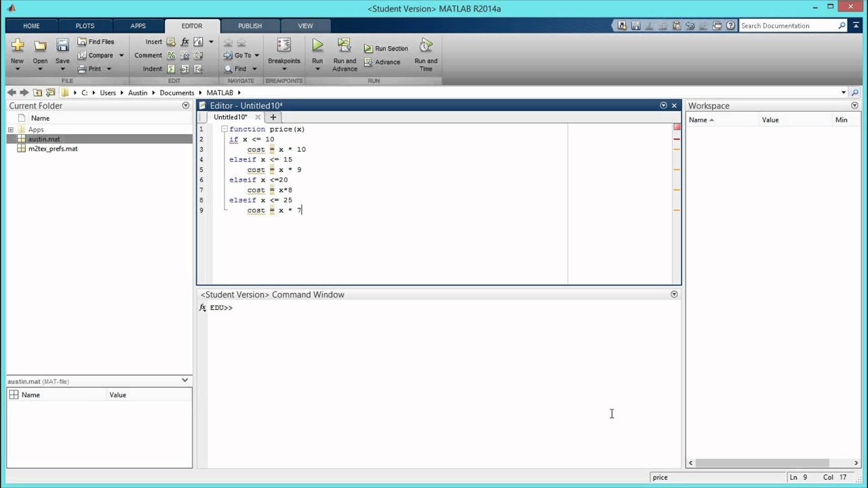Click the Open folder icon
Screen dimensions: 868x488
[x=40, y=45]
